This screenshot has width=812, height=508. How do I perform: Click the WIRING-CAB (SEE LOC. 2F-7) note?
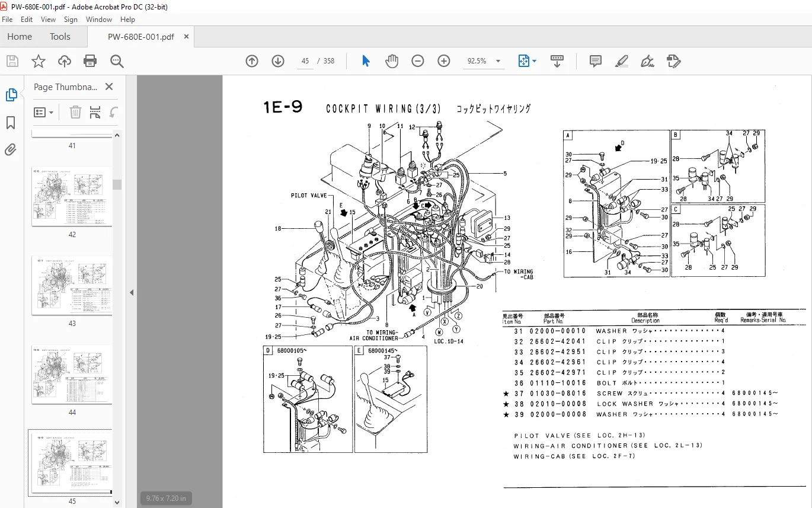574,456
